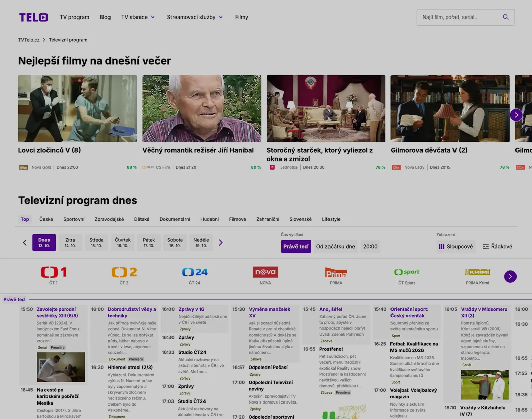Click the TELO site logo

pos(33,17)
